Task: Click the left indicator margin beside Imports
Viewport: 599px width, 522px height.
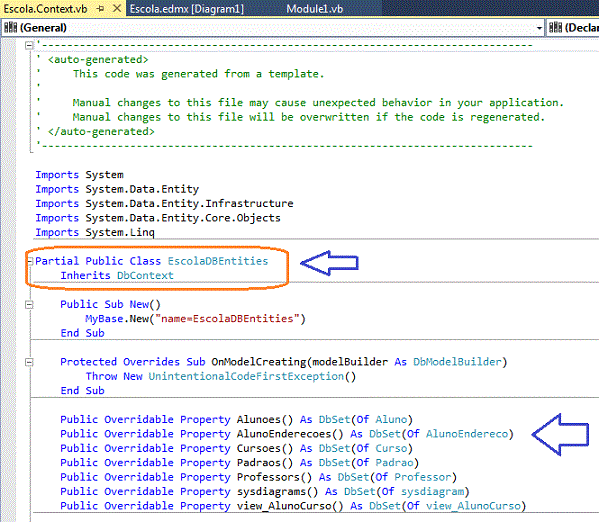Action: pos(8,203)
